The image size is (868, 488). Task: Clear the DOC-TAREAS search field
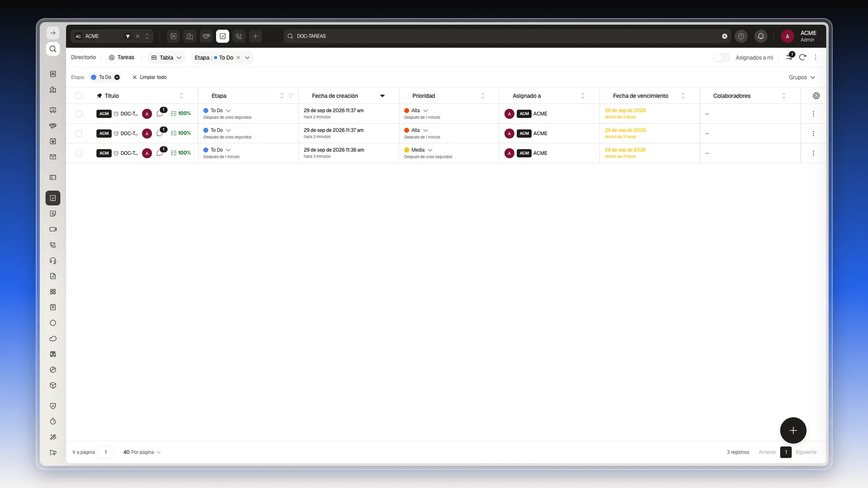pyautogui.click(x=725, y=36)
